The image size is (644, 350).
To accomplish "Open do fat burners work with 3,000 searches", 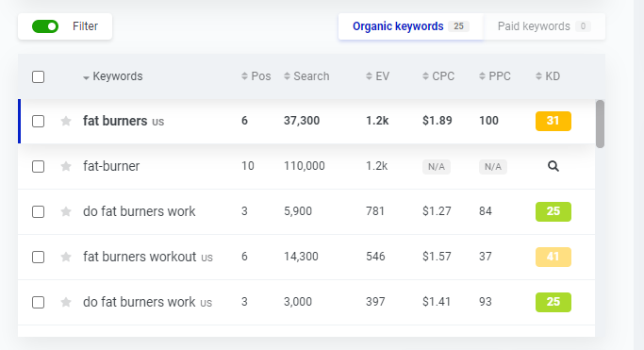I will pos(140,302).
